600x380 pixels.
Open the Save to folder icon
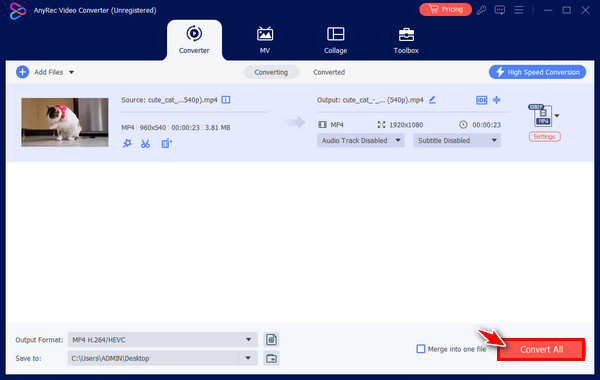[272, 359]
